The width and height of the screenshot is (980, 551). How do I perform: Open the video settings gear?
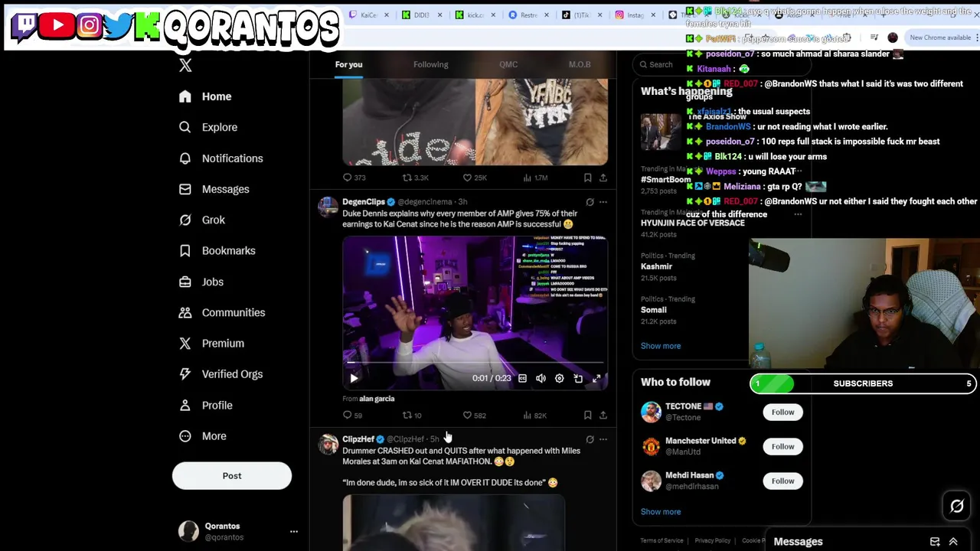tap(559, 378)
